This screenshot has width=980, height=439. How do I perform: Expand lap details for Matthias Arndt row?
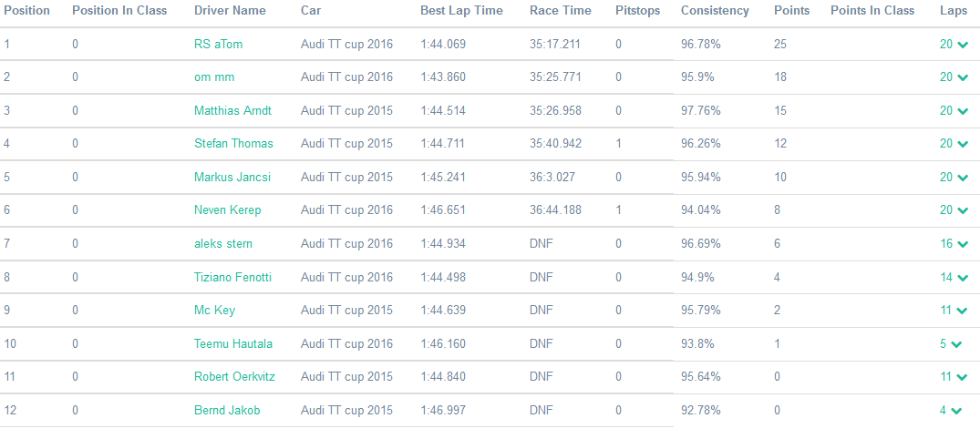pyautogui.click(x=963, y=111)
